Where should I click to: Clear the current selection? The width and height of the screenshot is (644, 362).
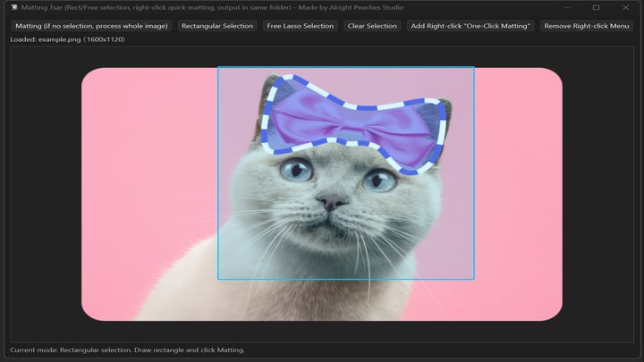pyautogui.click(x=372, y=26)
